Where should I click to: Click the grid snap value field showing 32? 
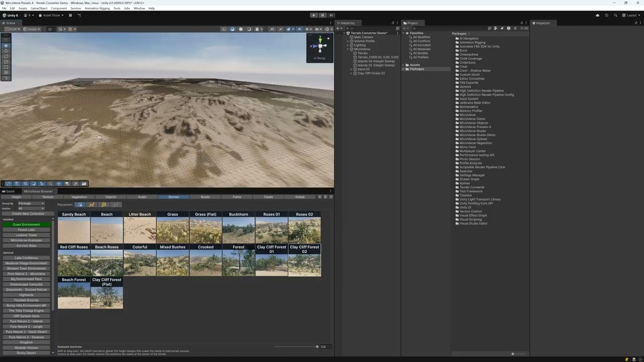[50, 29]
